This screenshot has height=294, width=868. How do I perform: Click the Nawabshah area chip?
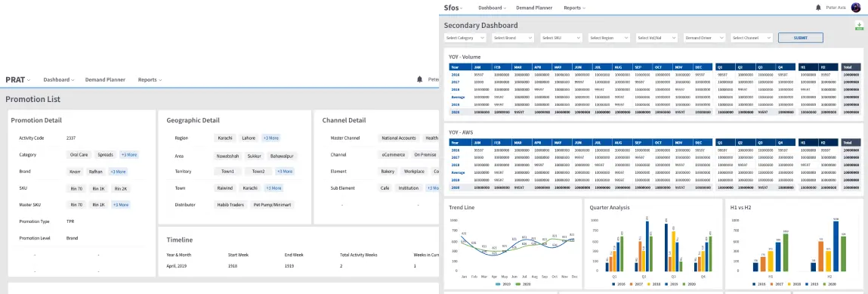pyautogui.click(x=227, y=156)
